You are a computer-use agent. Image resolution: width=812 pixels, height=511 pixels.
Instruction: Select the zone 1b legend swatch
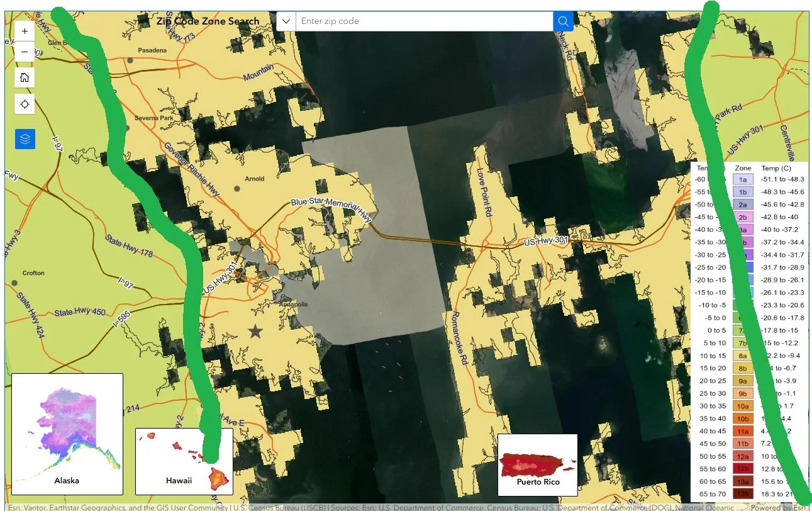click(x=743, y=192)
